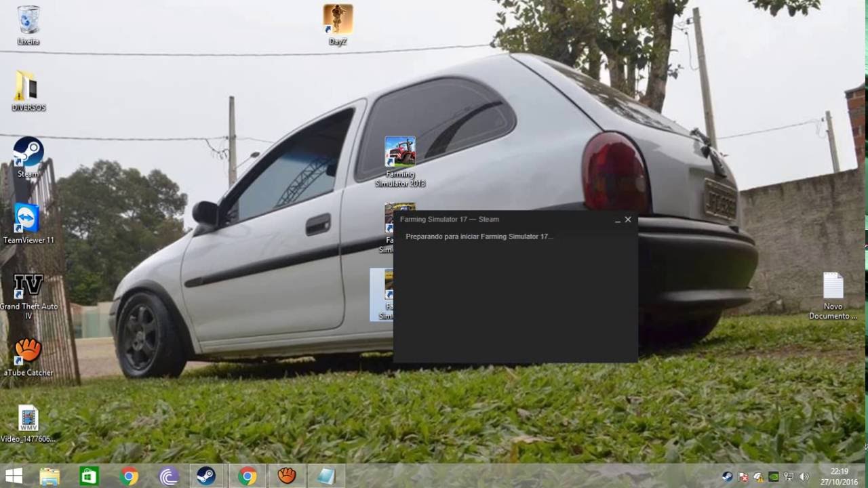Select the TeamViewer 11 desktop shortcut
Viewport: 868px width, 488px height.
pyautogui.click(x=28, y=224)
